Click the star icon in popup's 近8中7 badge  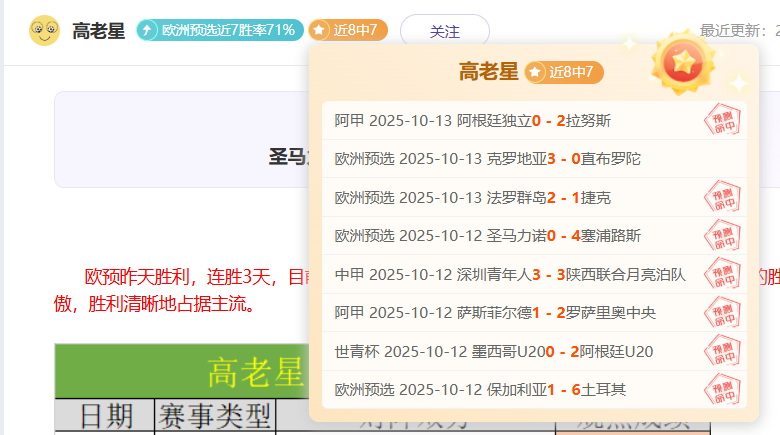(536, 72)
